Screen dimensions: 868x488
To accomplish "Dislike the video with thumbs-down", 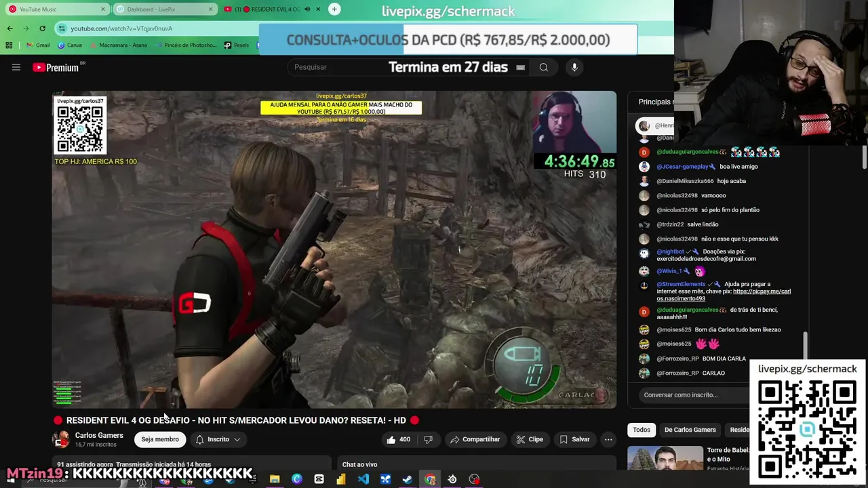I will pos(428,439).
